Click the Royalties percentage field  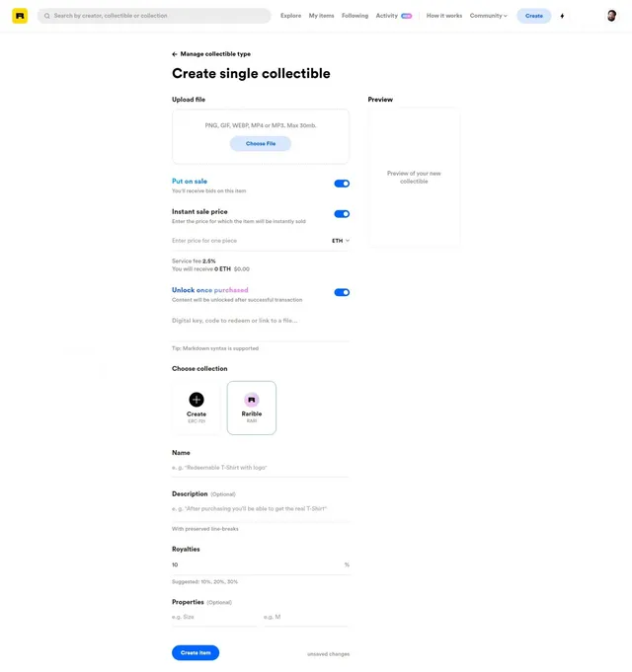(261, 564)
